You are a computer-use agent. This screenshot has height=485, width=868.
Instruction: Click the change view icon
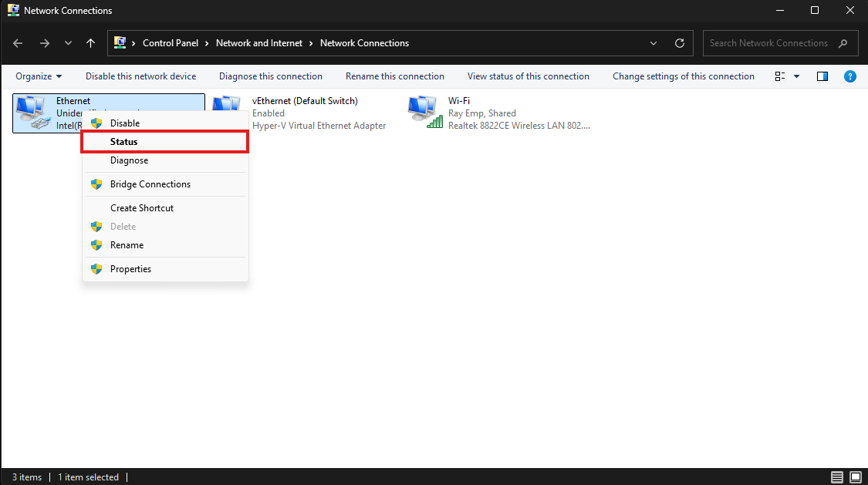click(x=779, y=76)
